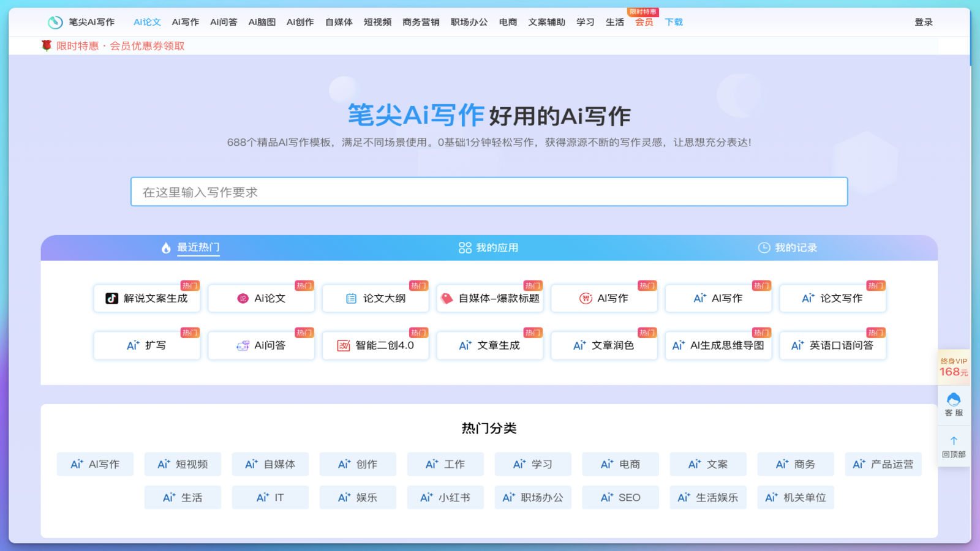Open the AI脑图 menu item

(x=262, y=23)
